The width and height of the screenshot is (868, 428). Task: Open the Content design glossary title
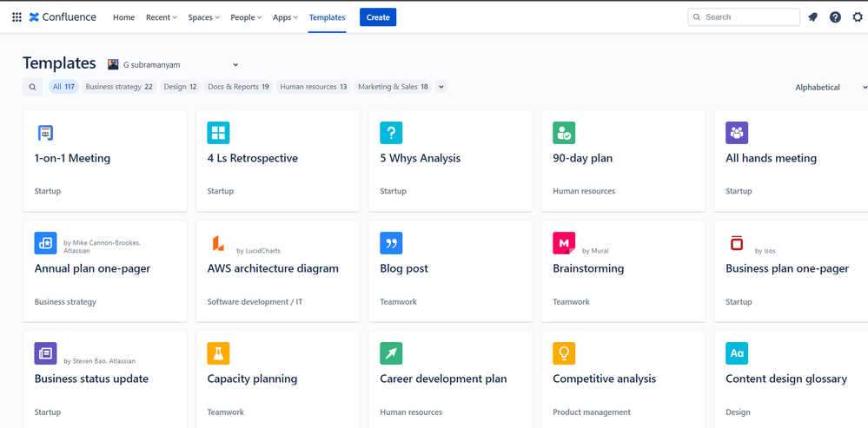(786, 379)
